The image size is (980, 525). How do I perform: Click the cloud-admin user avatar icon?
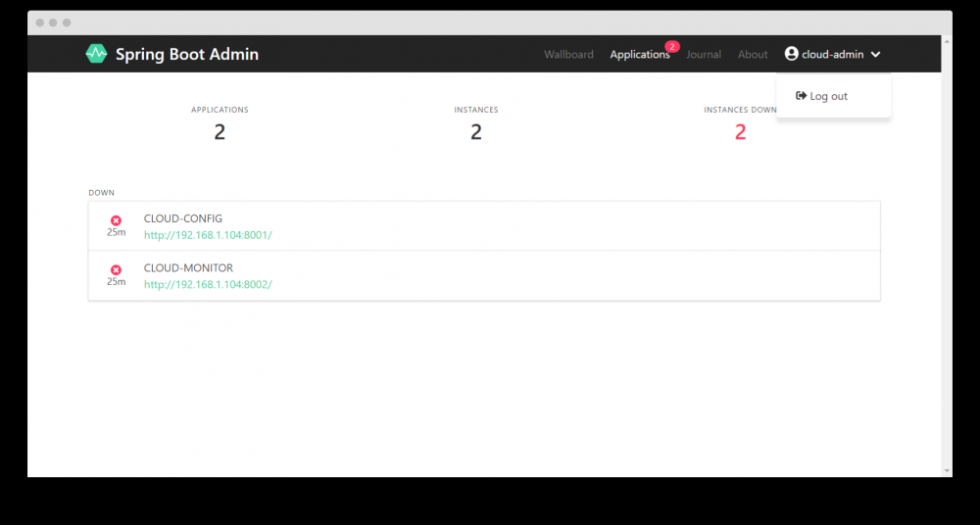point(791,54)
